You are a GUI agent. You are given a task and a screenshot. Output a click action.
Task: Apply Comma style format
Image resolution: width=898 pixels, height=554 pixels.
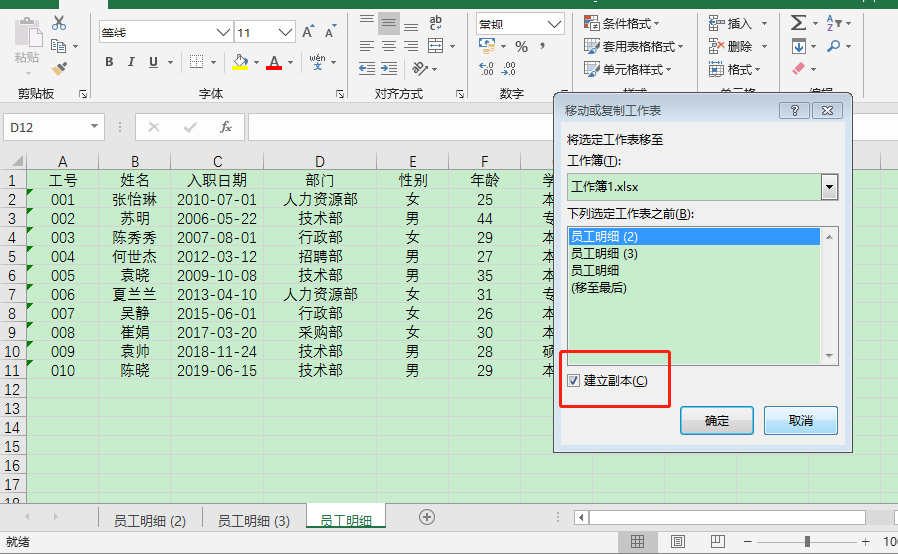pos(542,45)
